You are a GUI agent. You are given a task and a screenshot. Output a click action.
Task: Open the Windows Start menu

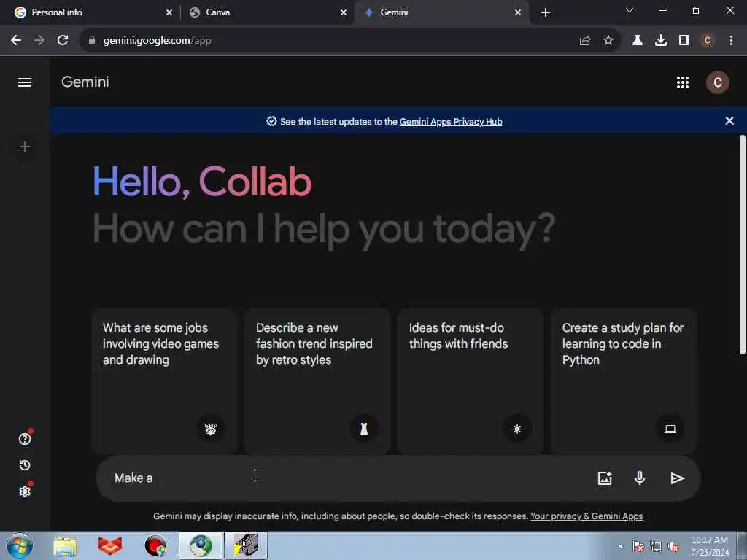pyautogui.click(x=20, y=545)
